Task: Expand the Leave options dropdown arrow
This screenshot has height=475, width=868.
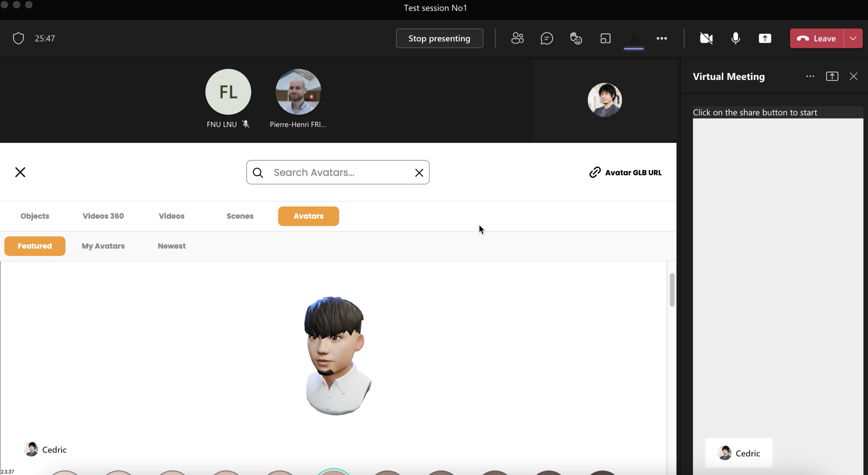Action: click(x=853, y=38)
